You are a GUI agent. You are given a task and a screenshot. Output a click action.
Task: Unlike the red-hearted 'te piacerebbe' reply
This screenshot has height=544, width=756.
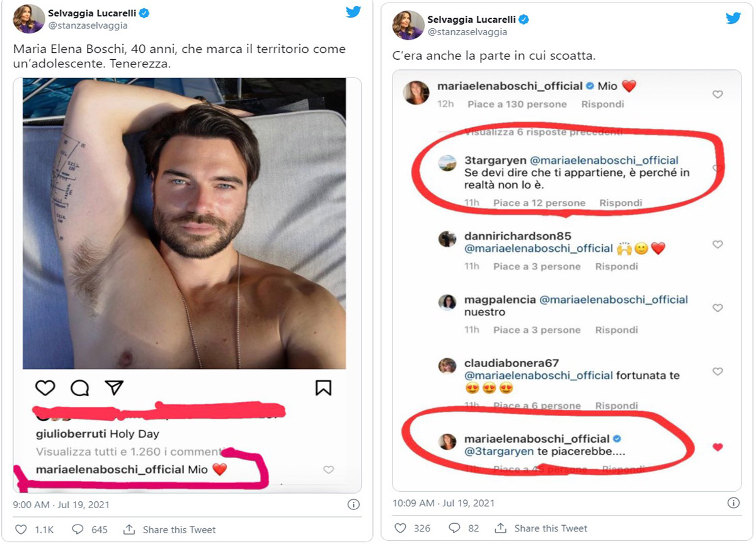click(x=717, y=448)
